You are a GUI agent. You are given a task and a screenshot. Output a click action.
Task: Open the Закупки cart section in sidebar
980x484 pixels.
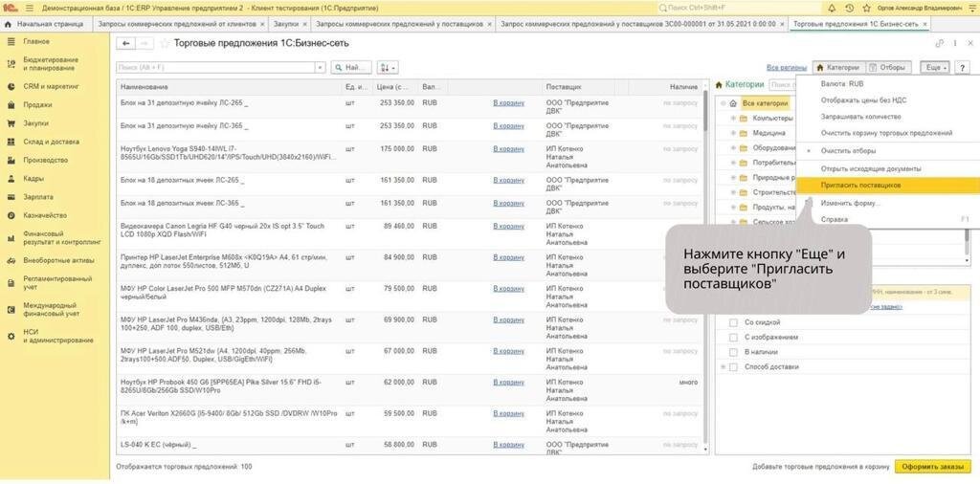coord(35,123)
